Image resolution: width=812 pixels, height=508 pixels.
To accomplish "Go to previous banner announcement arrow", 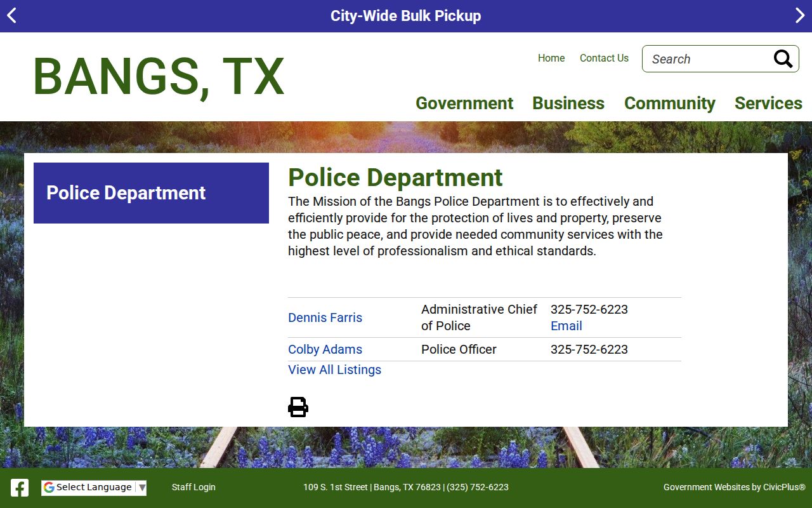I will 11,16.
